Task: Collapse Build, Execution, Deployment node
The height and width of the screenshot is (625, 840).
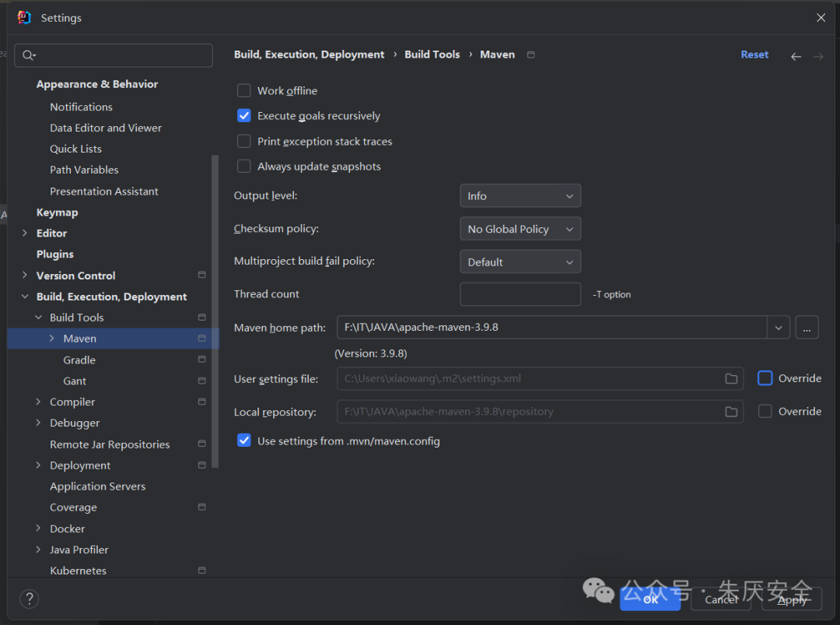Action: [25, 297]
